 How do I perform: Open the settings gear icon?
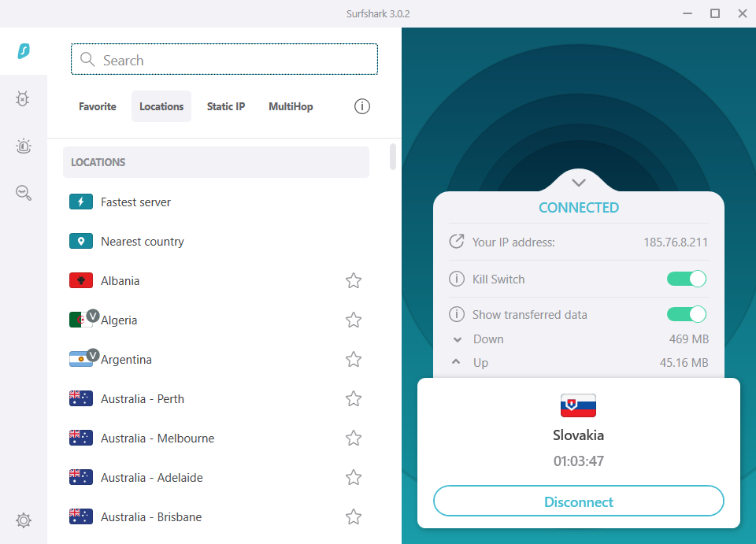[x=24, y=520]
